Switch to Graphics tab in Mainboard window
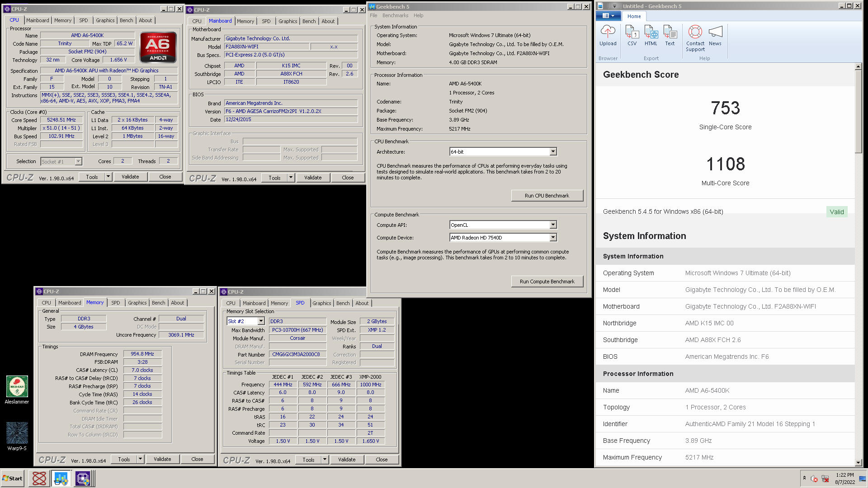The height and width of the screenshot is (488, 868). click(x=288, y=21)
